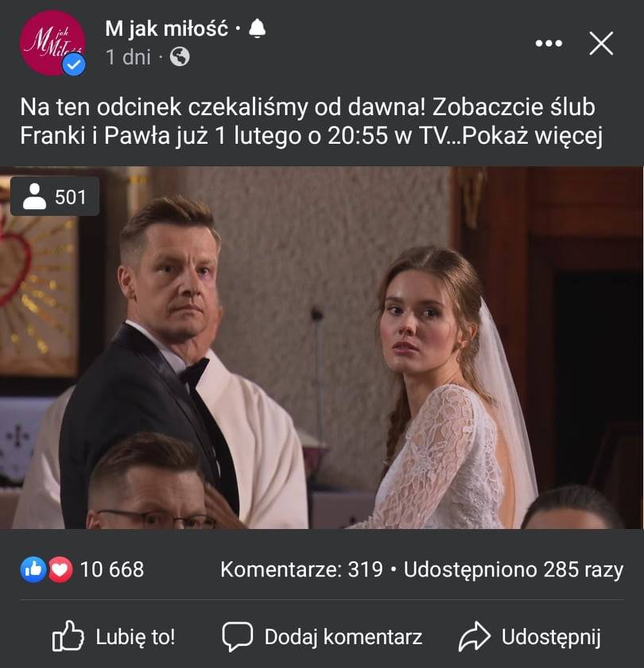Screen dimensions: 644x668
Task: Click the globe public visibility icon
Action: click(x=180, y=56)
